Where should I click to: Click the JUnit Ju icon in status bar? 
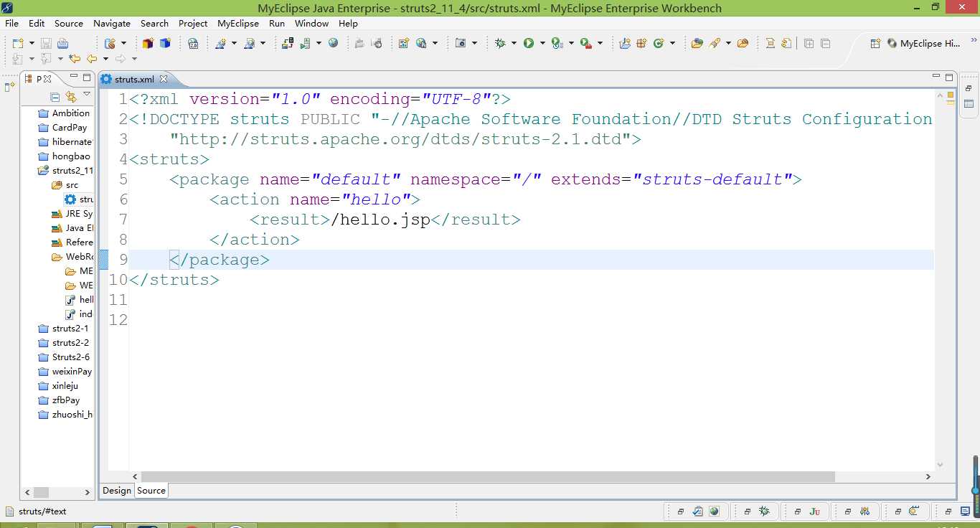[814, 511]
